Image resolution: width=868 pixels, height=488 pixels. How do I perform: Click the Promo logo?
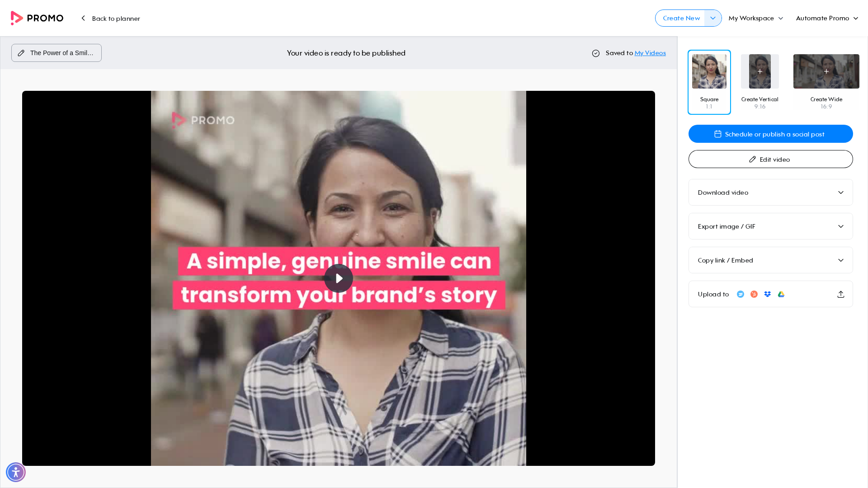coord(37,18)
